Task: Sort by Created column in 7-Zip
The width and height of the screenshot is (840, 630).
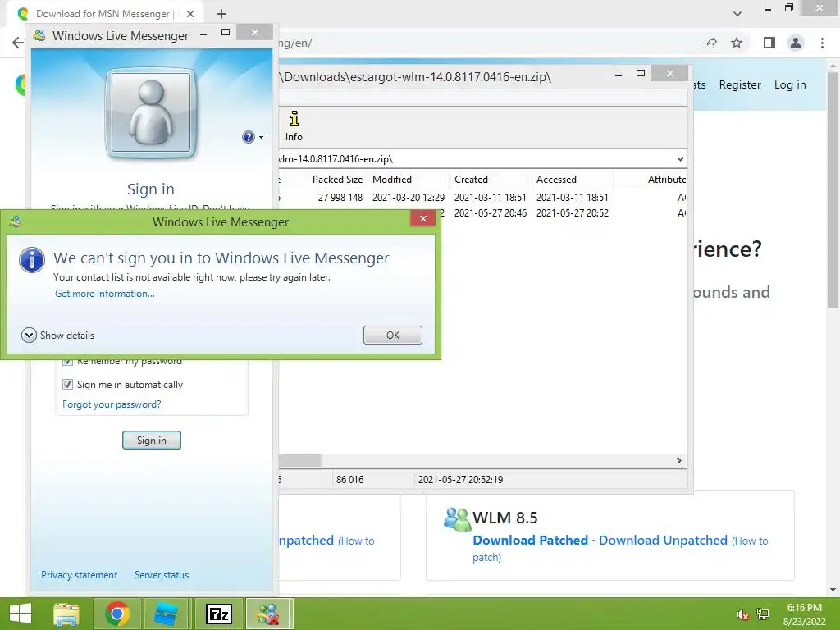Action: [490, 180]
